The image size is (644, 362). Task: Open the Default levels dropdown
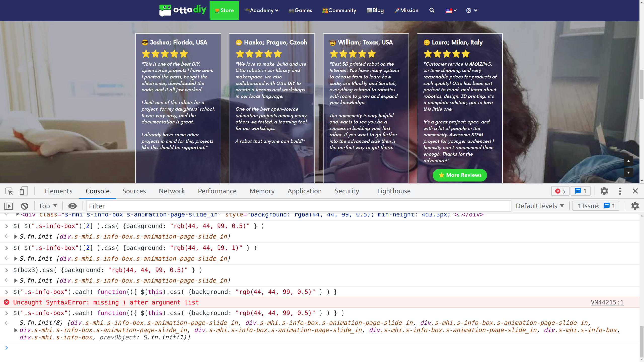(540, 206)
